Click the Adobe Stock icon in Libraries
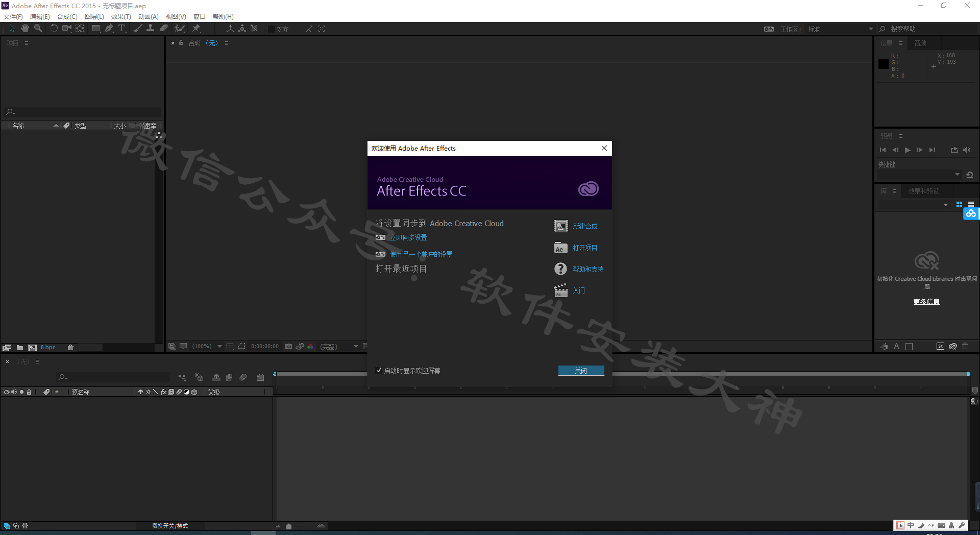This screenshot has width=980, height=535. (x=940, y=346)
